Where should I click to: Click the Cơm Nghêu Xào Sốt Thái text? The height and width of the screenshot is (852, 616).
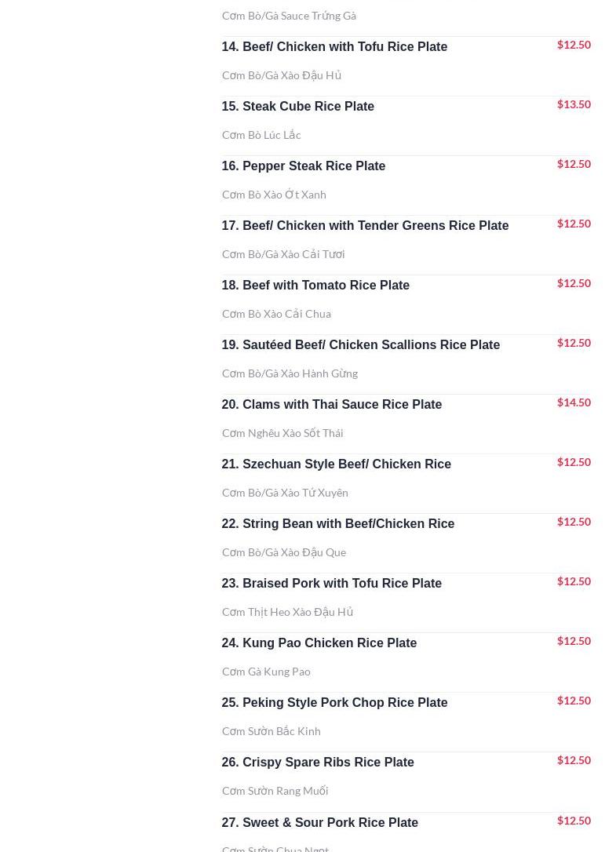click(282, 433)
